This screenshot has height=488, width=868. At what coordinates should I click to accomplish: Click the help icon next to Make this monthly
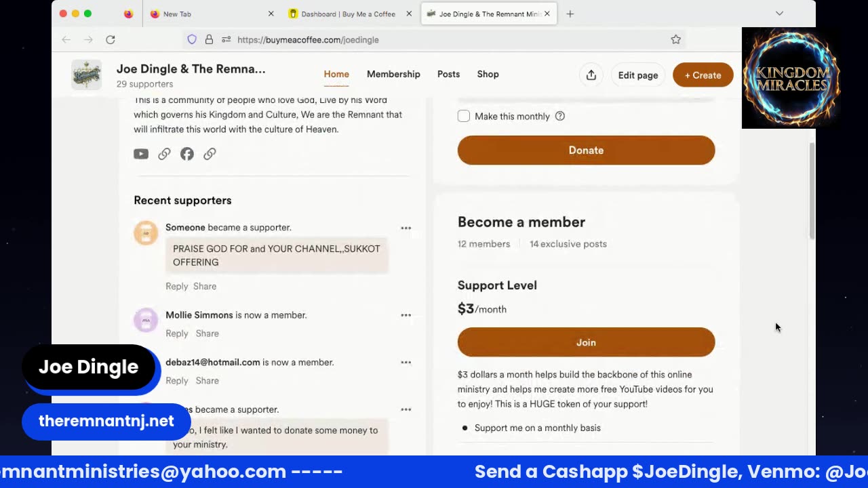click(560, 116)
